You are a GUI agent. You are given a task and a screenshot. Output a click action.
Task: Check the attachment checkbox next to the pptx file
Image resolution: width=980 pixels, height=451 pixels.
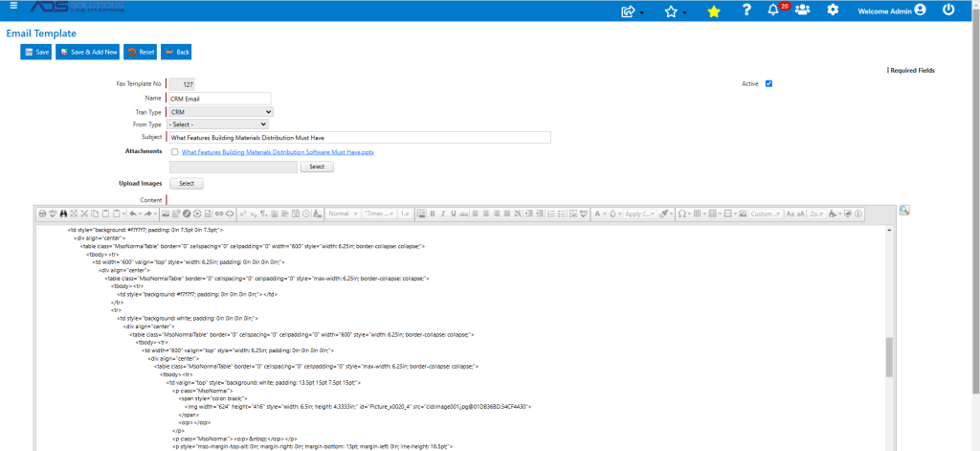[174, 151]
